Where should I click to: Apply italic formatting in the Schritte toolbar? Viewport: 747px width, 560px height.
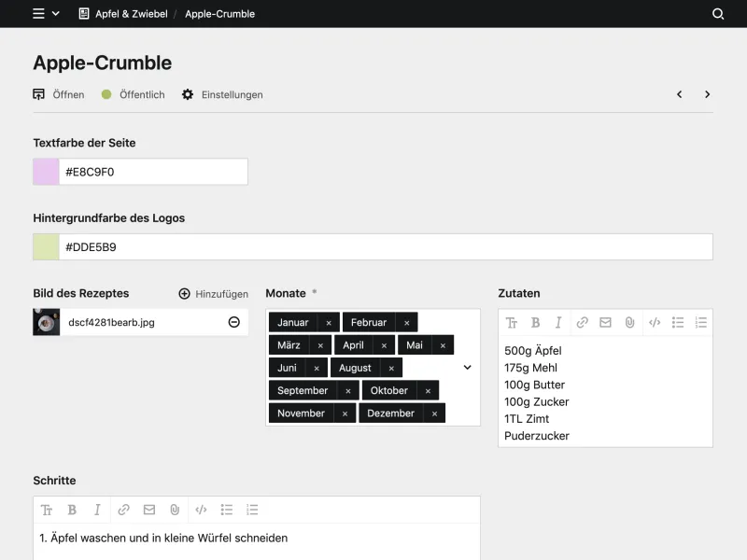[x=97, y=510]
